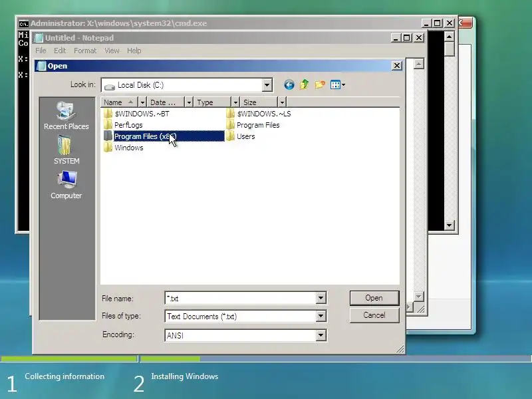Close the Open dialog with X
The width and height of the screenshot is (532, 399).
click(x=397, y=65)
